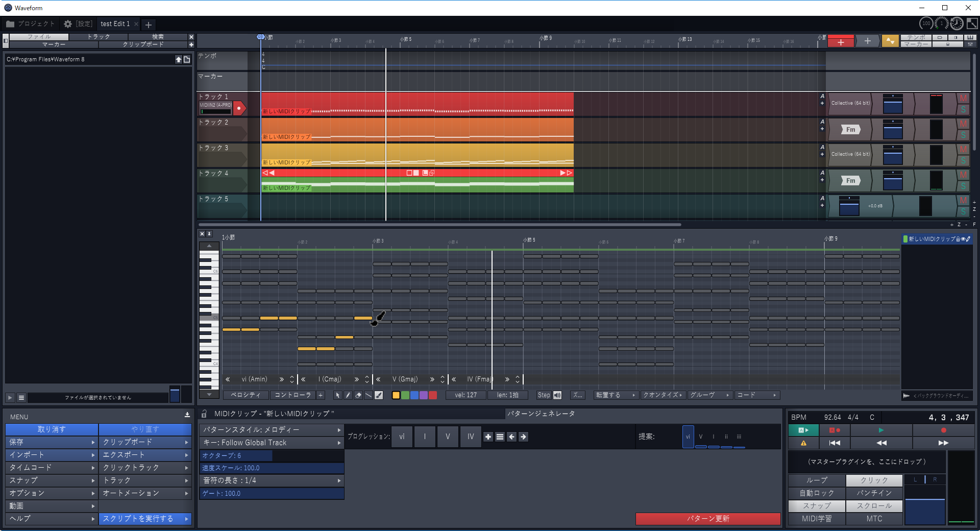Viewport: 980px width, 531px height.
Task: Click the fast forward transport button
Action: tap(943, 443)
